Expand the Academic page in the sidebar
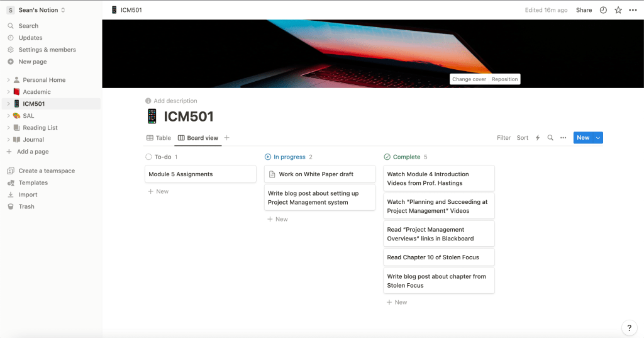 pyautogui.click(x=8, y=92)
